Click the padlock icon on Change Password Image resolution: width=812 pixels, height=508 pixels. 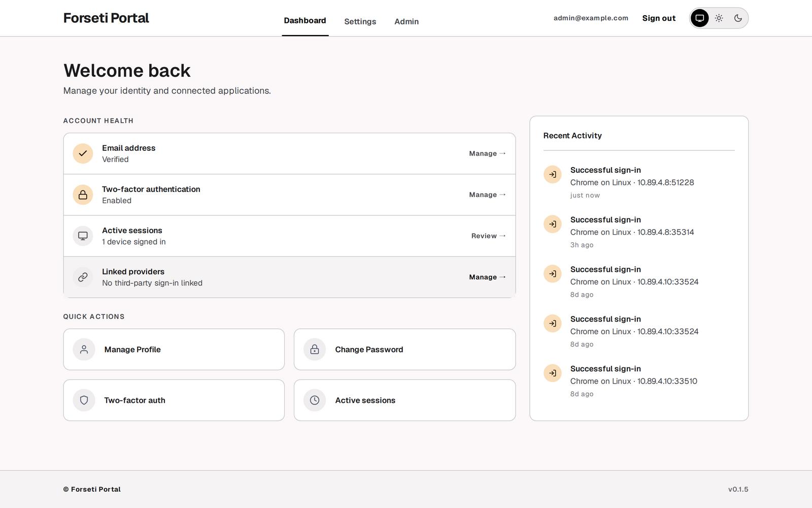[x=315, y=350]
